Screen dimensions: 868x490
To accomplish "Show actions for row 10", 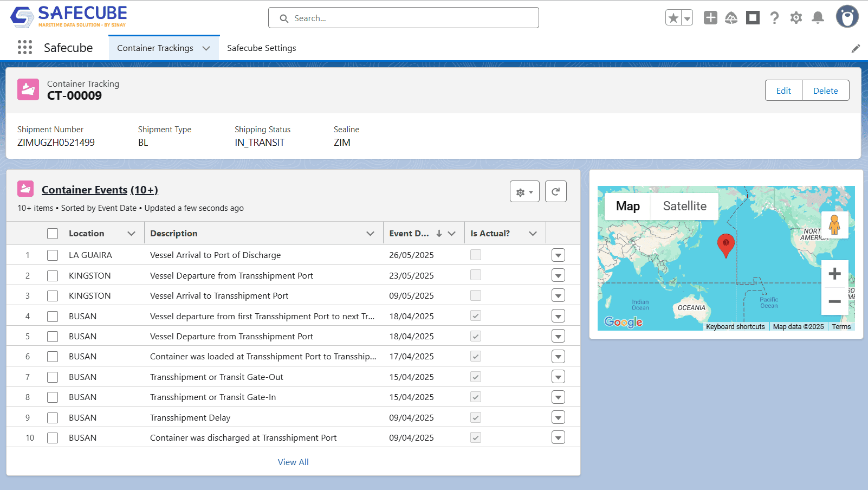I will [558, 438].
